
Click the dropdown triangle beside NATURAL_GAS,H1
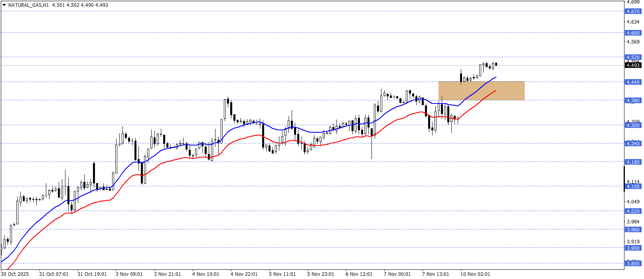pyautogui.click(x=4, y=5)
